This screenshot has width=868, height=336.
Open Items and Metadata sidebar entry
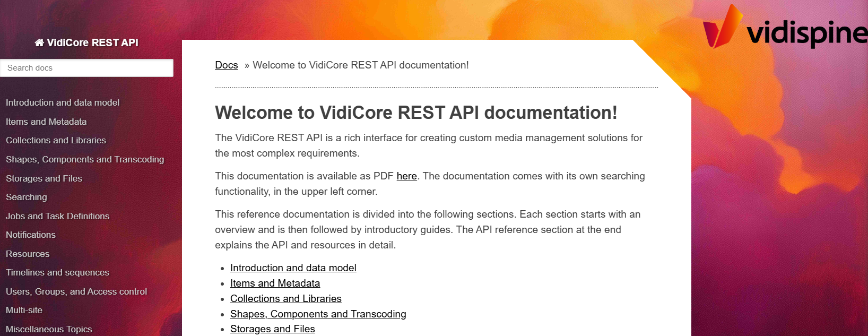click(x=46, y=122)
